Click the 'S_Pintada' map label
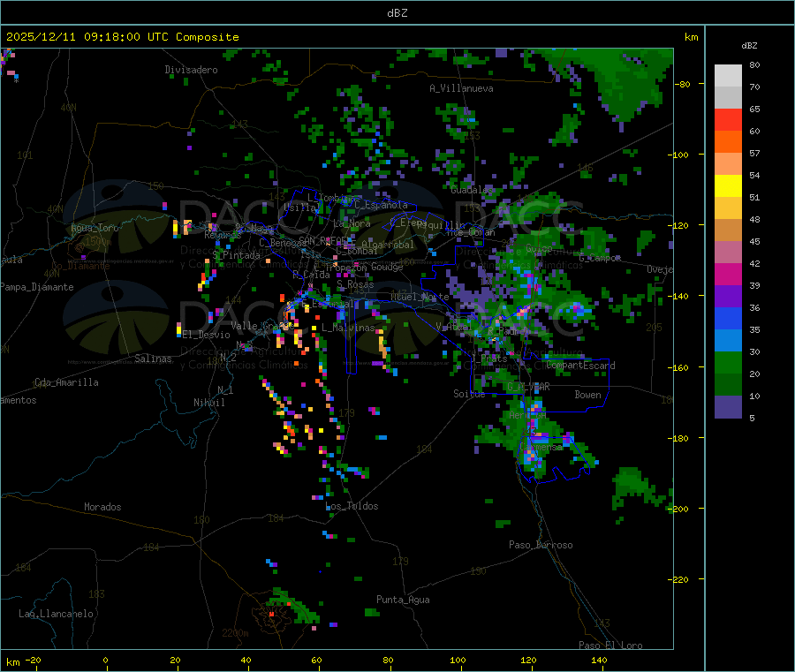 click(x=236, y=255)
